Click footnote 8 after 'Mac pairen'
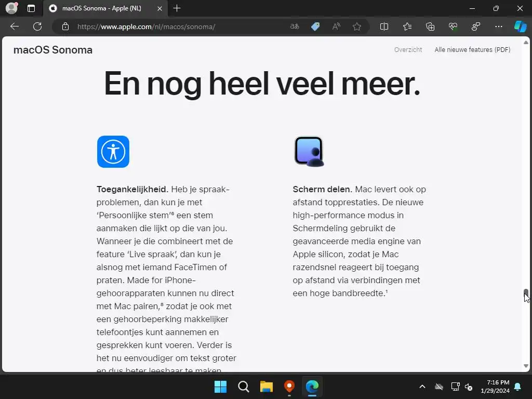532x399 pixels. pyautogui.click(x=162, y=304)
